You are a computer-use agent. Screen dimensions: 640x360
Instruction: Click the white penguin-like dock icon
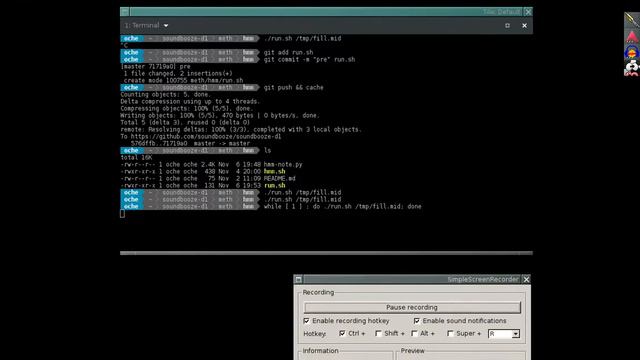click(632, 68)
